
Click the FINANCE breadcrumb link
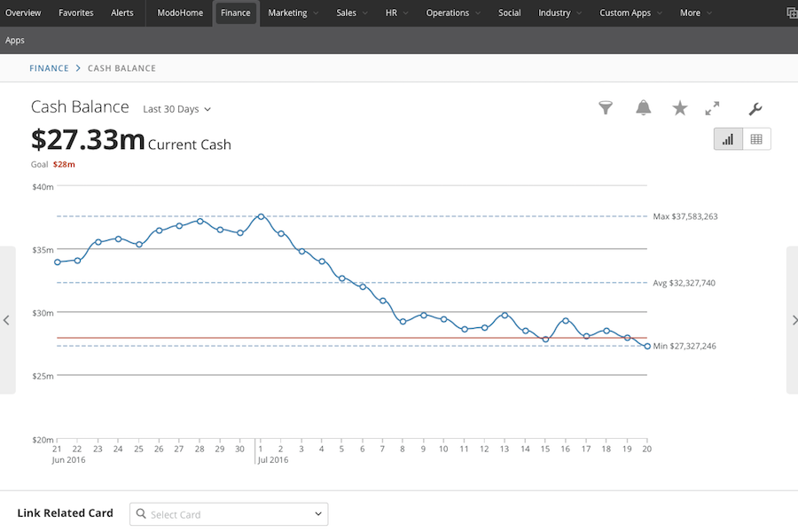pyautogui.click(x=49, y=68)
